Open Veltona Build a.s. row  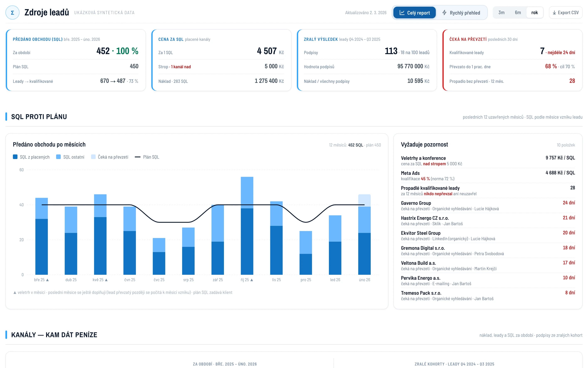[488, 266]
